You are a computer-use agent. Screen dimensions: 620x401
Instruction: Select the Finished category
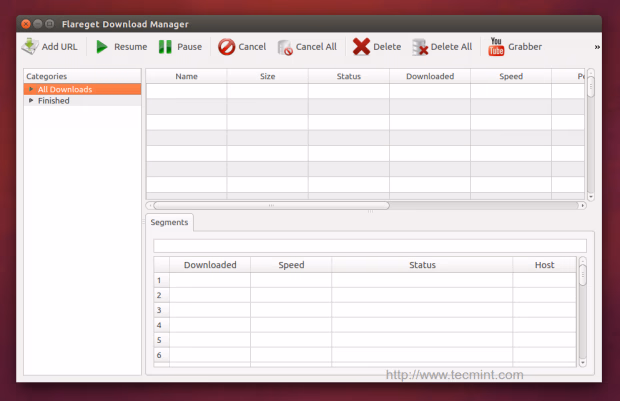82,100
